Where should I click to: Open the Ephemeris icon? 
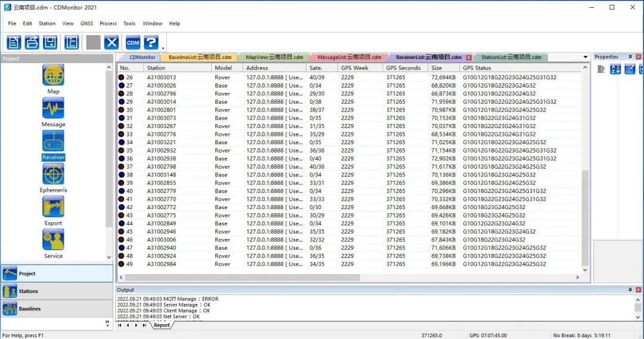click(53, 175)
